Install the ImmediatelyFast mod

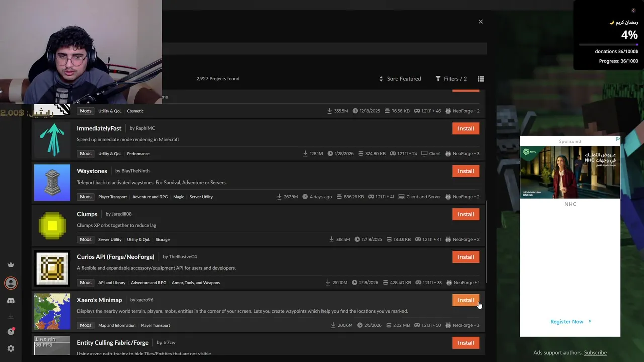click(466, 129)
